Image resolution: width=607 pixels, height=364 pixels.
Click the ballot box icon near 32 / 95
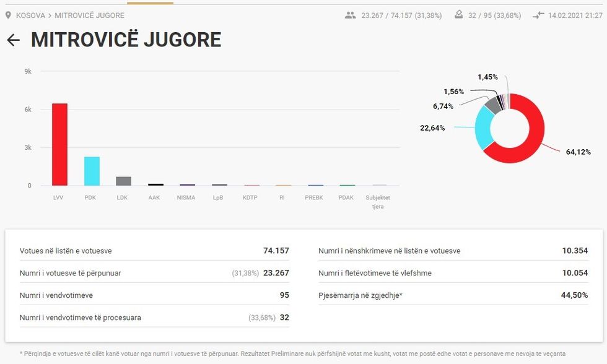[x=459, y=15]
